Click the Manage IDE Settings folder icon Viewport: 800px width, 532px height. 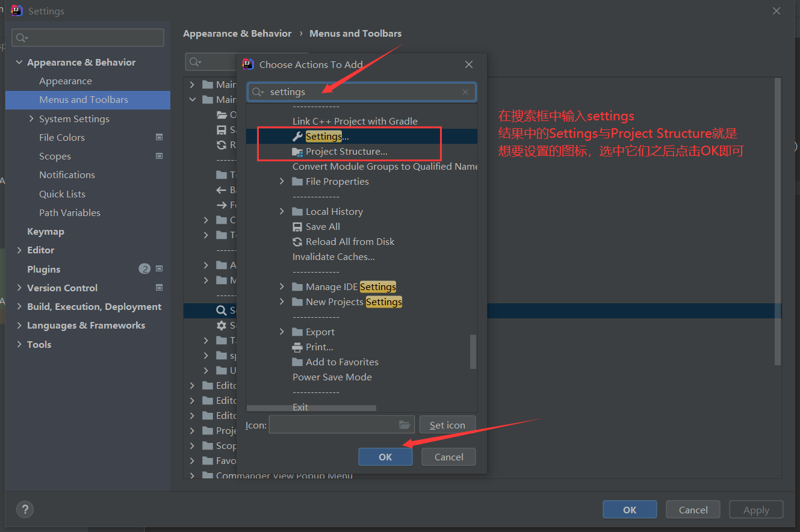(x=297, y=287)
